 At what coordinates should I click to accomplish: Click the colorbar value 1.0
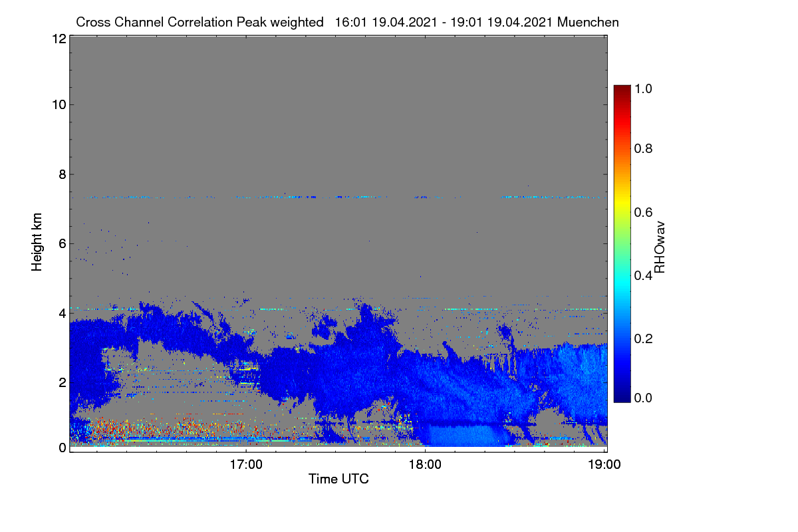[x=642, y=87]
